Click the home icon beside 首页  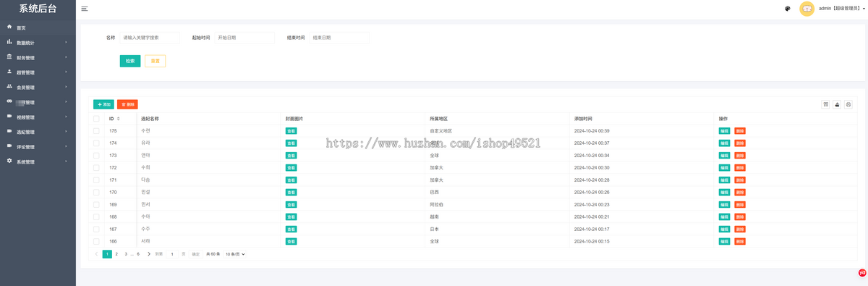(x=9, y=27)
